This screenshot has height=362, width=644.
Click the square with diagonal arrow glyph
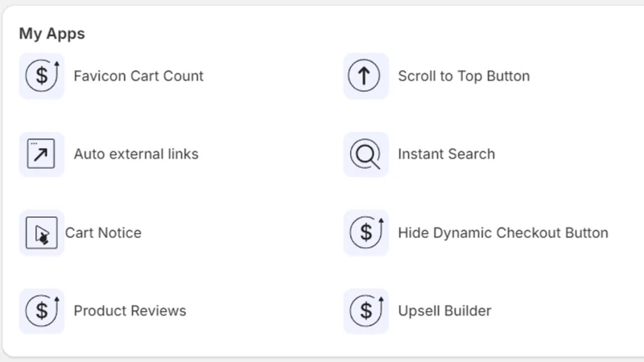41,154
